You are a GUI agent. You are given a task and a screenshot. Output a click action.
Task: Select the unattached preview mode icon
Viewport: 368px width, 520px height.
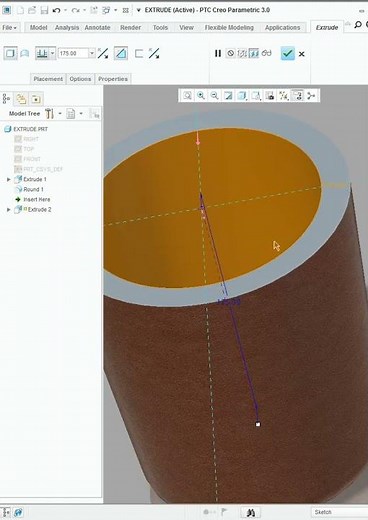click(x=242, y=53)
